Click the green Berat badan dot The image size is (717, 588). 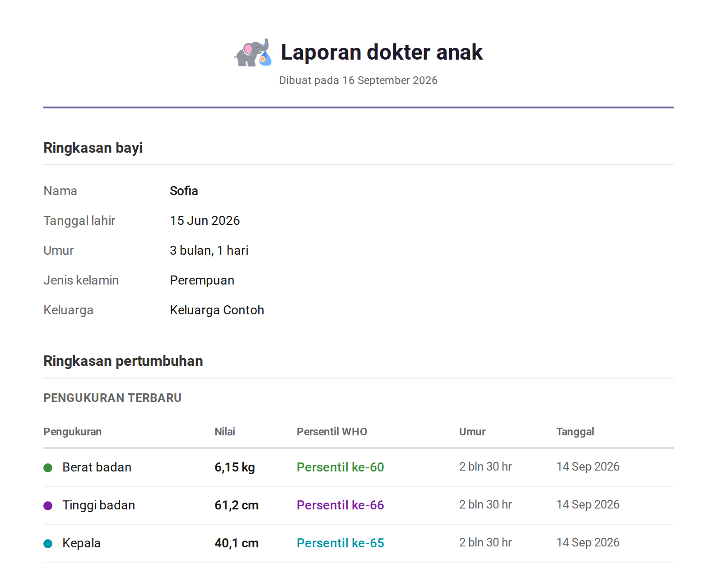[48, 468]
